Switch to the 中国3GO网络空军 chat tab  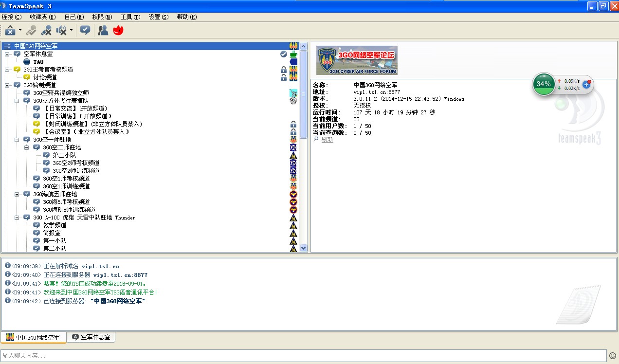tap(34, 337)
